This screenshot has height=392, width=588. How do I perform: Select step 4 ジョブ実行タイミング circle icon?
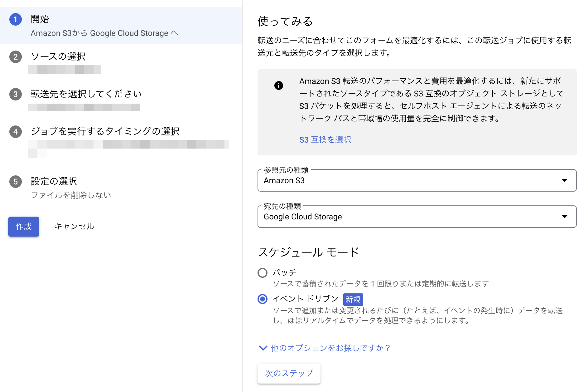(x=15, y=132)
